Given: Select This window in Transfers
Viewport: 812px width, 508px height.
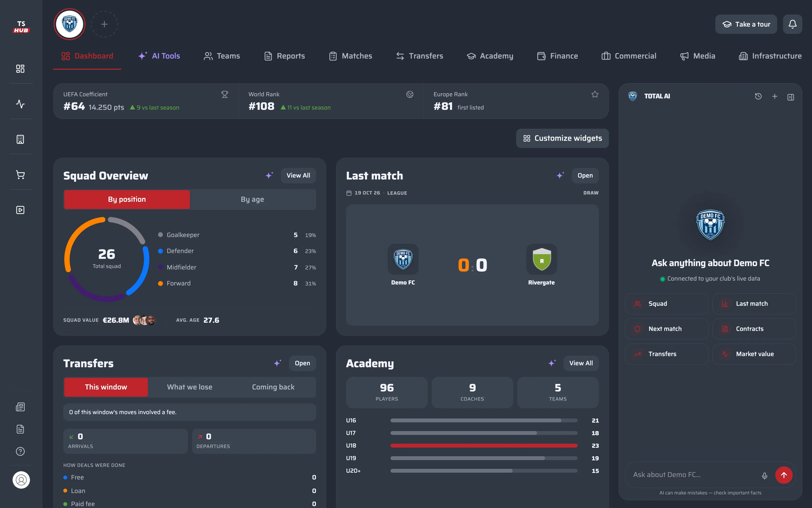Looking at the screenshot, I should (x=106, y=387).
